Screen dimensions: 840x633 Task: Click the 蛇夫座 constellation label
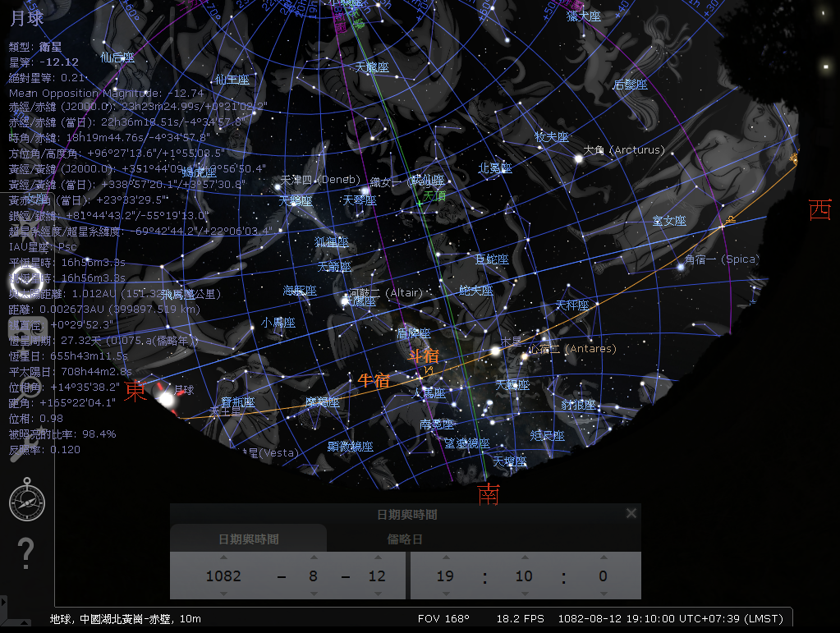475,291
